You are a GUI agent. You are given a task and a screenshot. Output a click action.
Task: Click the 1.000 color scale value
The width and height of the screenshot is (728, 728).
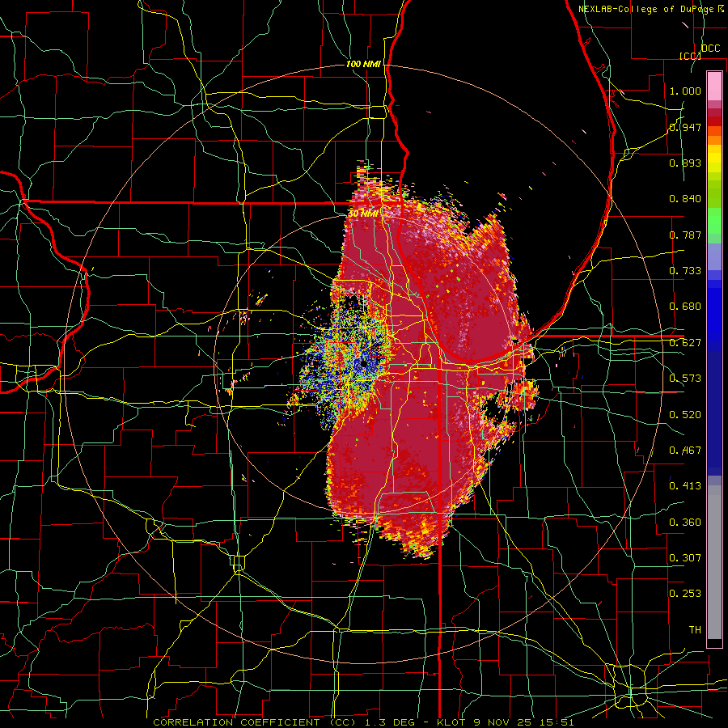pyautogui.click(x=685, y=91)
